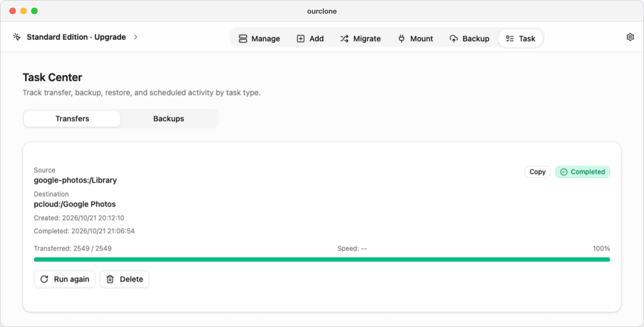Click the Task Center heading
This screenshot has height=327, width=644.
pyautogui.click(x=52, y=77)
